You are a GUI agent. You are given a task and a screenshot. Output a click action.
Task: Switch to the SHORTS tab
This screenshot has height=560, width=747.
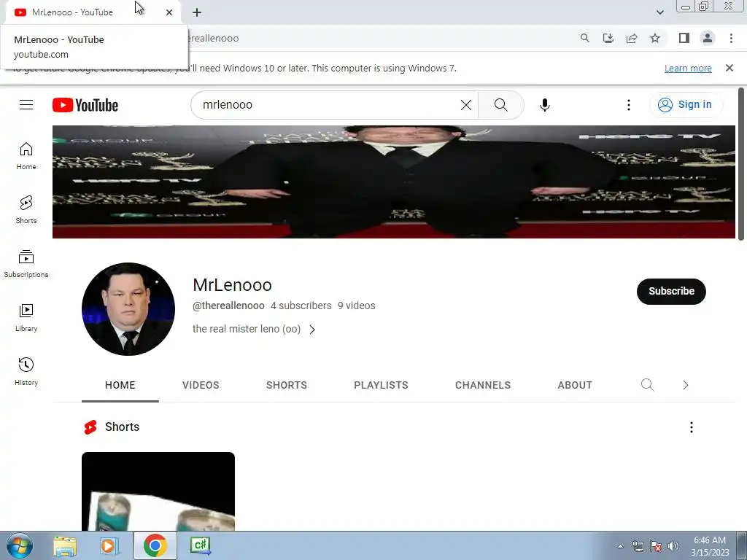286,385
